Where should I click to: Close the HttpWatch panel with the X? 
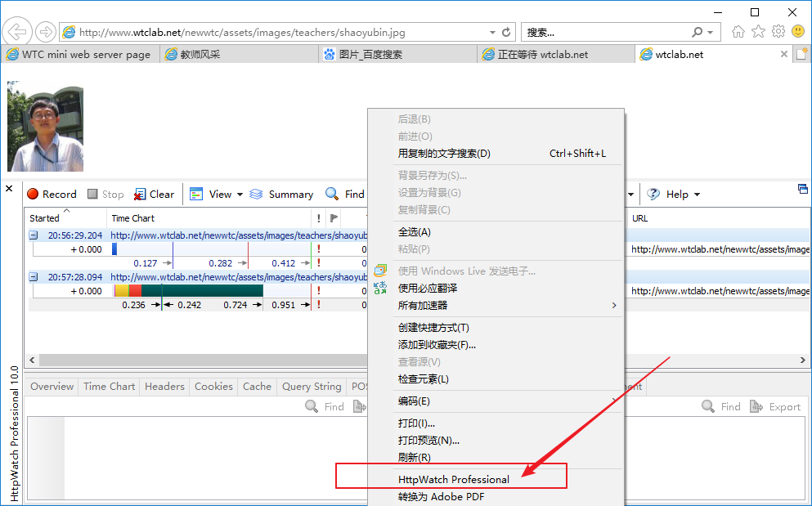(x=9, y=189)
